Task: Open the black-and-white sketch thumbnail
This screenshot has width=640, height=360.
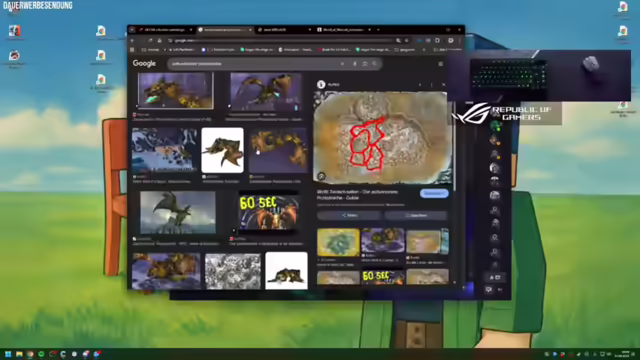Action: point(233,271)
